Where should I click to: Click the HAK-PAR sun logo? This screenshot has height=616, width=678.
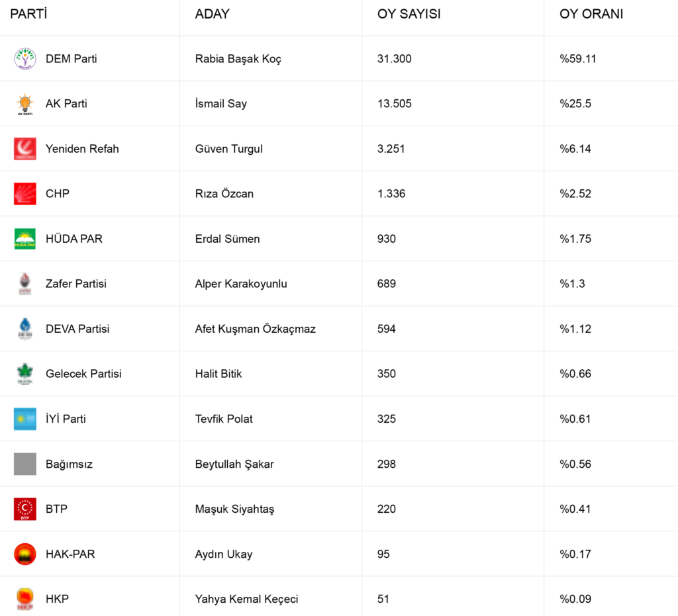[25, 554]
